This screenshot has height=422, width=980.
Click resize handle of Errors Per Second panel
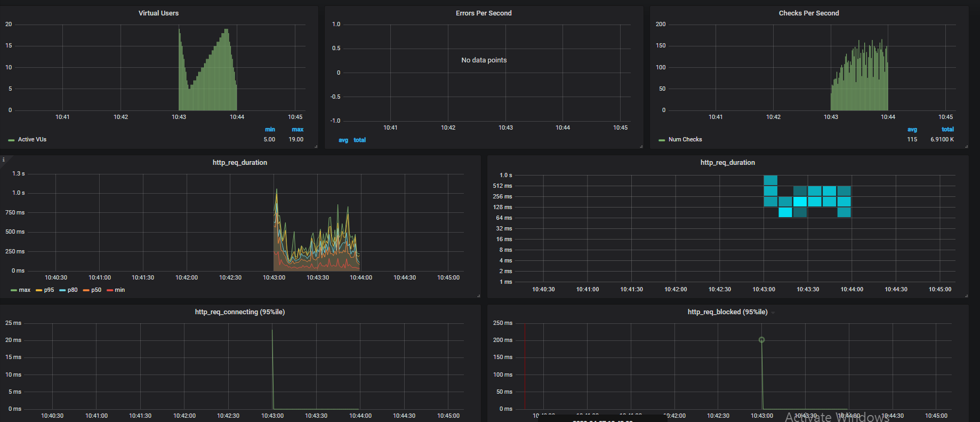coord(641,146)
